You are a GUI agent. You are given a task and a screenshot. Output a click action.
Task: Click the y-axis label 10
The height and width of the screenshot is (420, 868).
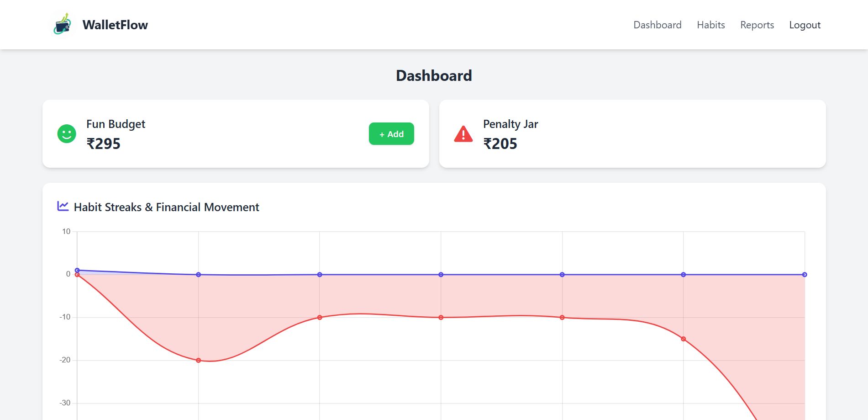point(66,231)
